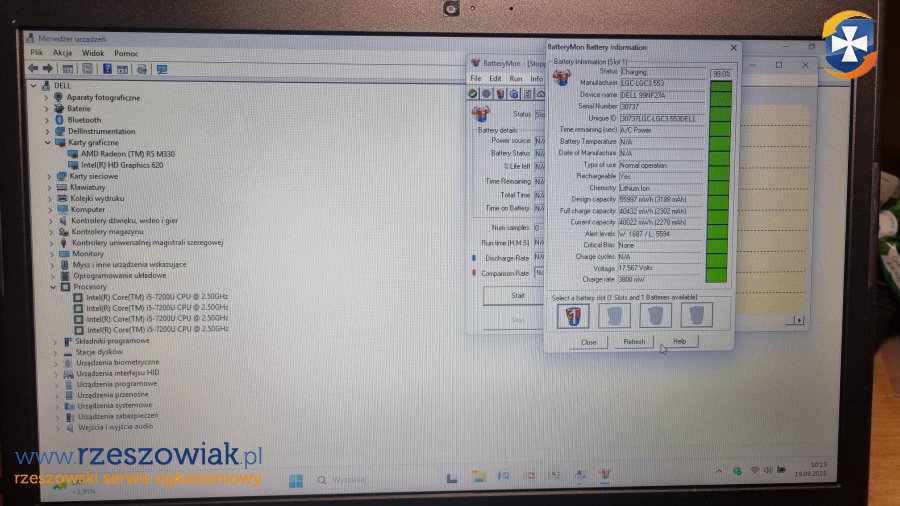Click the green checkmark icon in BatteryMon toolbar
Viewport: 900px width, 506px height.
click(473, 93)
